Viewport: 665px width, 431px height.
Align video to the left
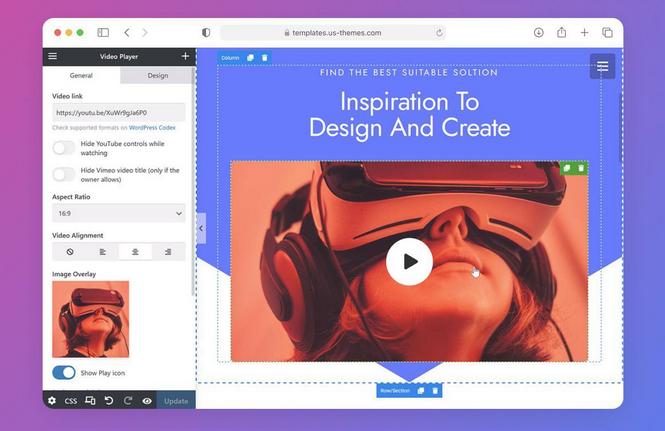click(103, 252)
